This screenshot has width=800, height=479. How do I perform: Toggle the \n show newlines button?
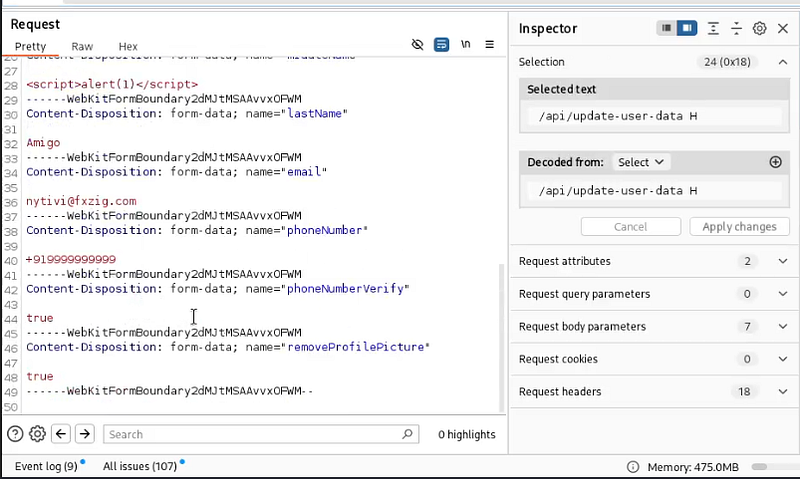465,44
